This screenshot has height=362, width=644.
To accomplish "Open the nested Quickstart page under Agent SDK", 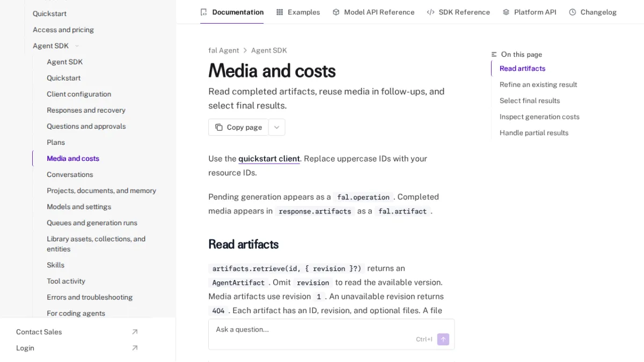I will point(64,78).
